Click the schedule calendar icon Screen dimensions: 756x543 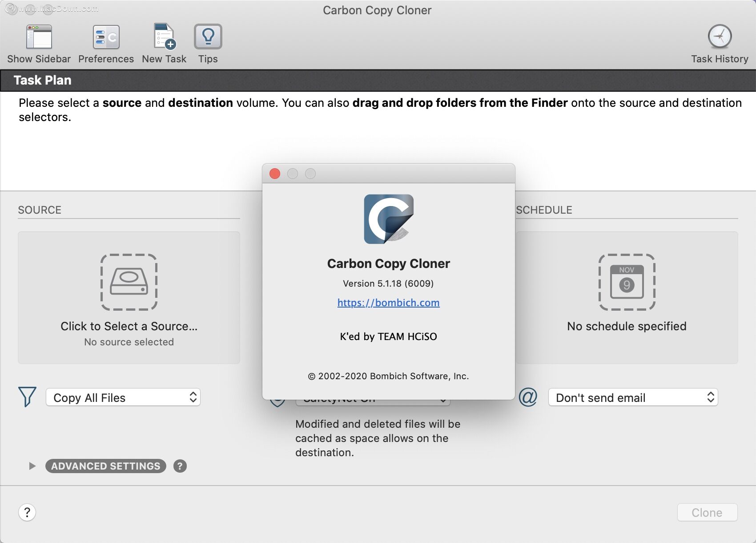click(627, 282)
